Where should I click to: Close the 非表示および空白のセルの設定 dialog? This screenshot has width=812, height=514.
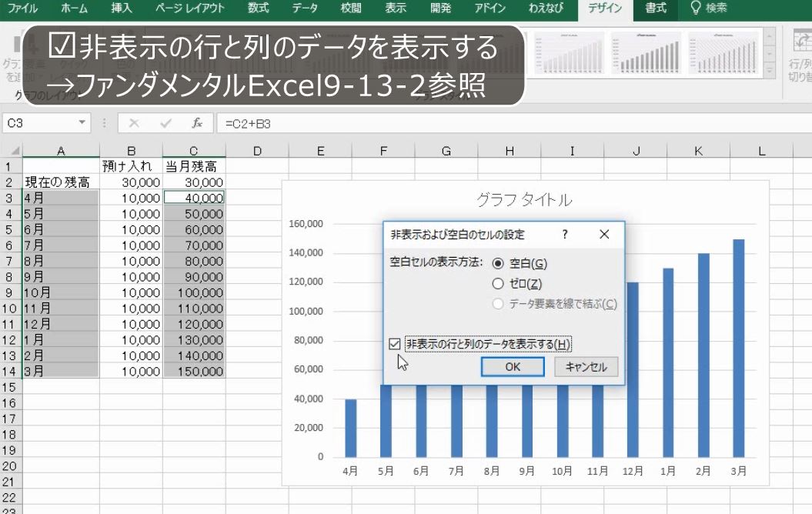click(x=604, y=235)
